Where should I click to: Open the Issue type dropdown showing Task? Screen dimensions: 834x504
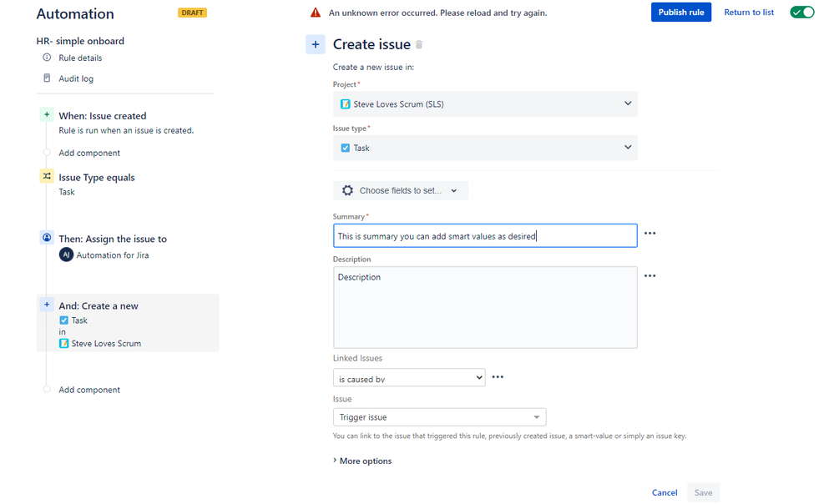[485, 148]
